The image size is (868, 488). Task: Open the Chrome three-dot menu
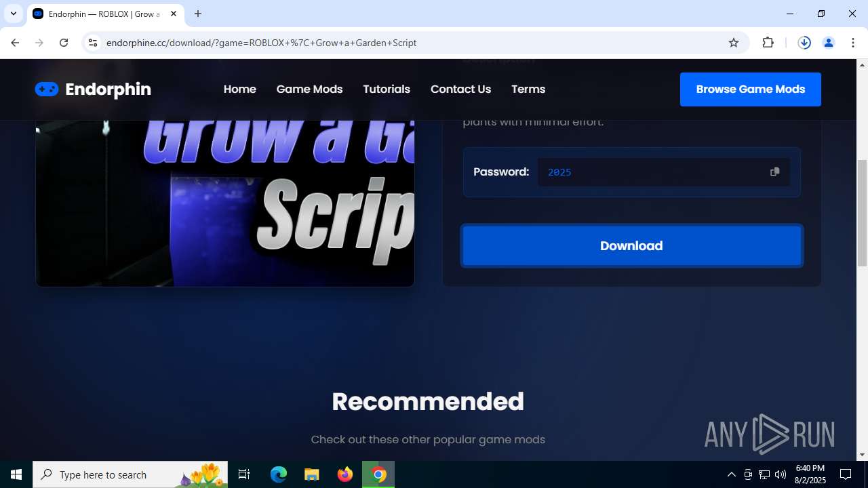[x=852, y=43]
